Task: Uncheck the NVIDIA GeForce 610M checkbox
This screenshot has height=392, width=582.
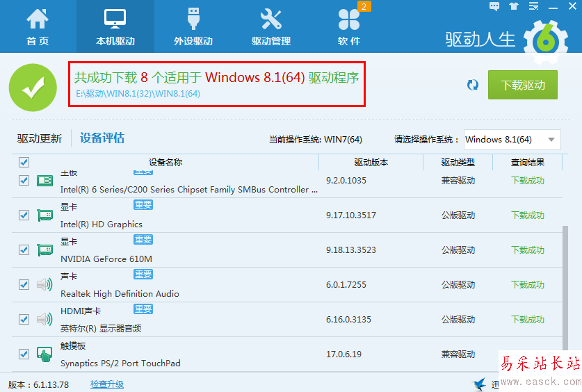Action: point(24,250)
